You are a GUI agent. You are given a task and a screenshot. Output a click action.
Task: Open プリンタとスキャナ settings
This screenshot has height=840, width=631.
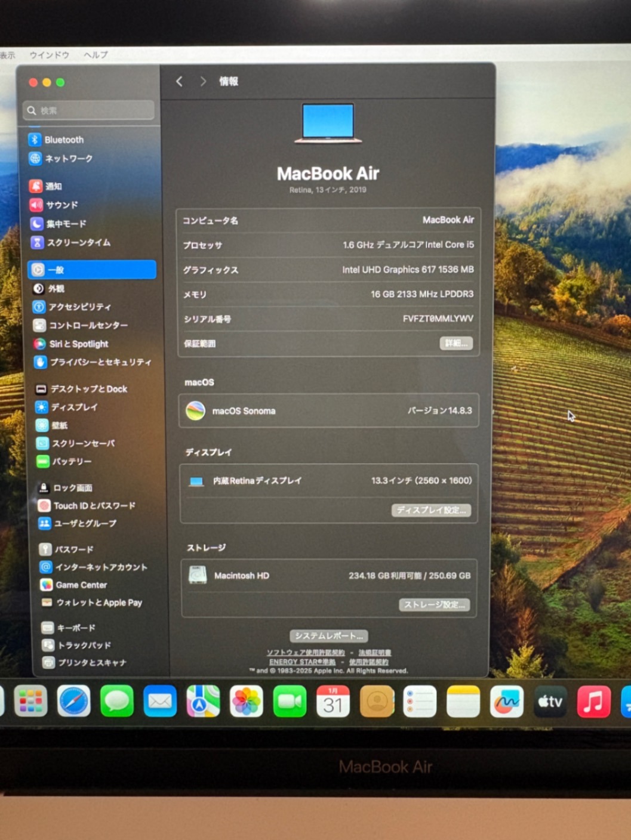tap(85, 662)
